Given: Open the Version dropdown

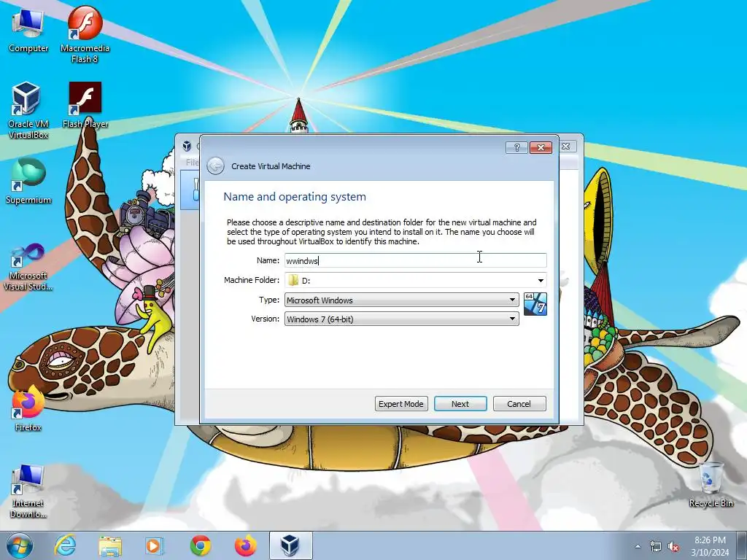Looking at the screenshot, I should point(402,319).
